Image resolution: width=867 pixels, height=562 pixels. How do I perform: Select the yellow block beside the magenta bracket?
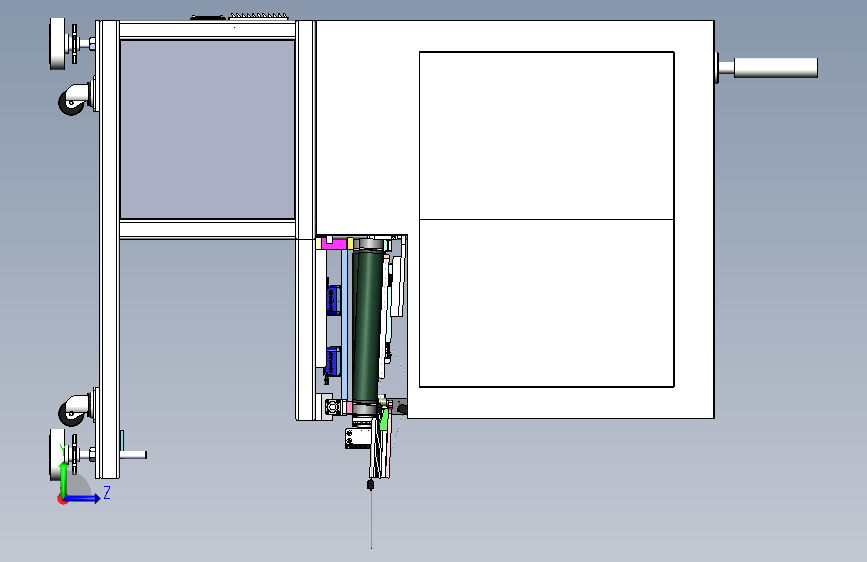pyautogui.click(x=350, y=243)
